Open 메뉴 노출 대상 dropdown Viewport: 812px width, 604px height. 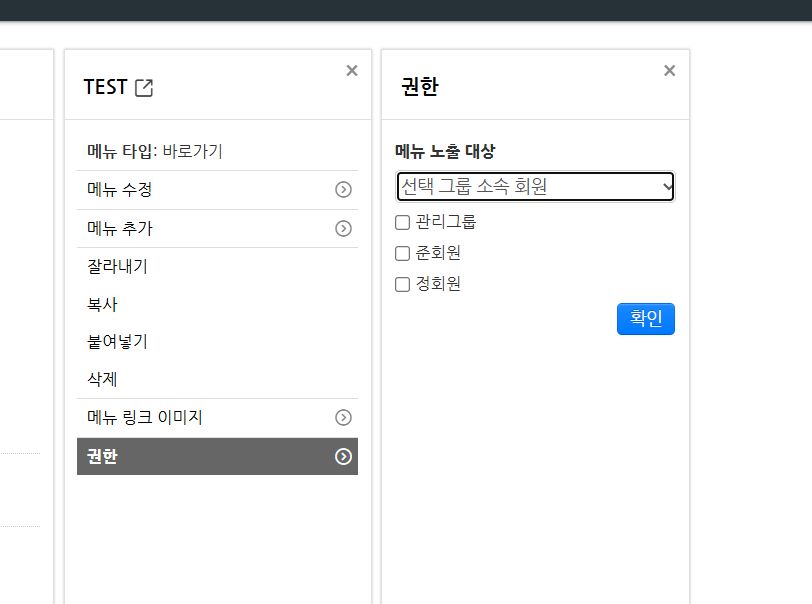coord(535,186)
